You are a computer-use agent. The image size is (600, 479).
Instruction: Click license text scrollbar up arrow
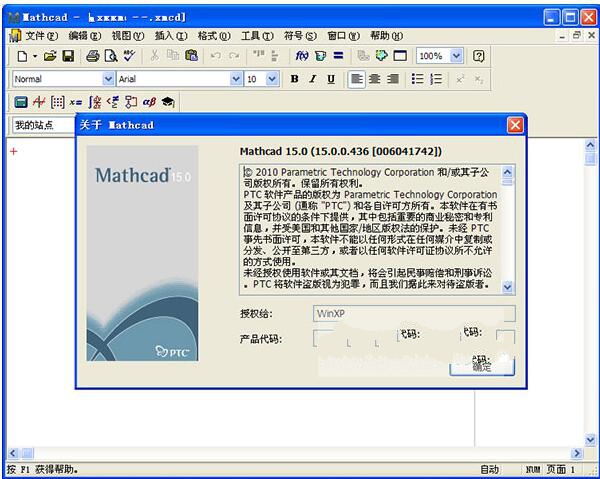click(x=507, y=172)
